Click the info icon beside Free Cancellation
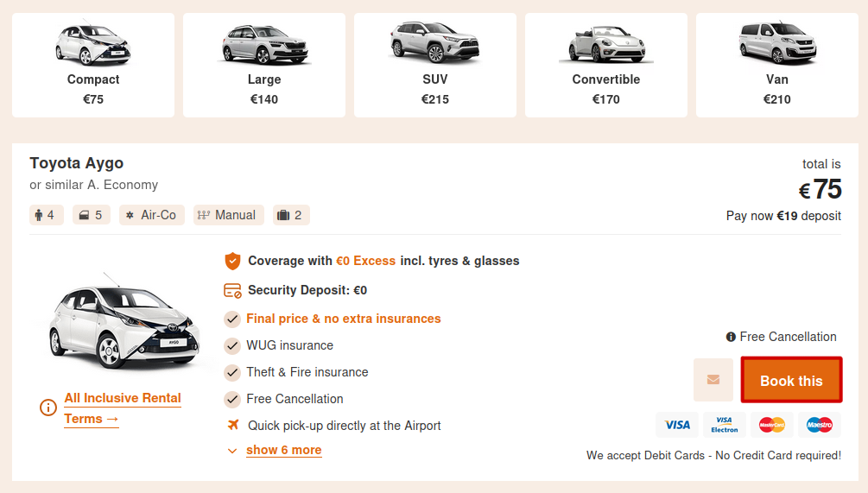The height and width of the screenshot is (493, 868). 731,337
